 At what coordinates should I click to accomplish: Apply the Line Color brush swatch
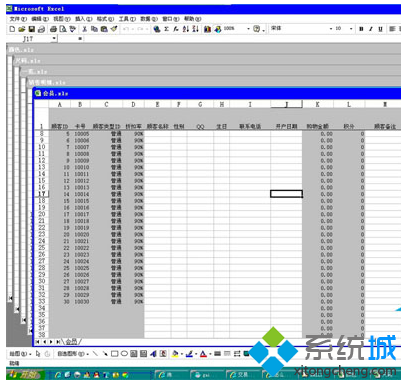(x=189, y=354)
